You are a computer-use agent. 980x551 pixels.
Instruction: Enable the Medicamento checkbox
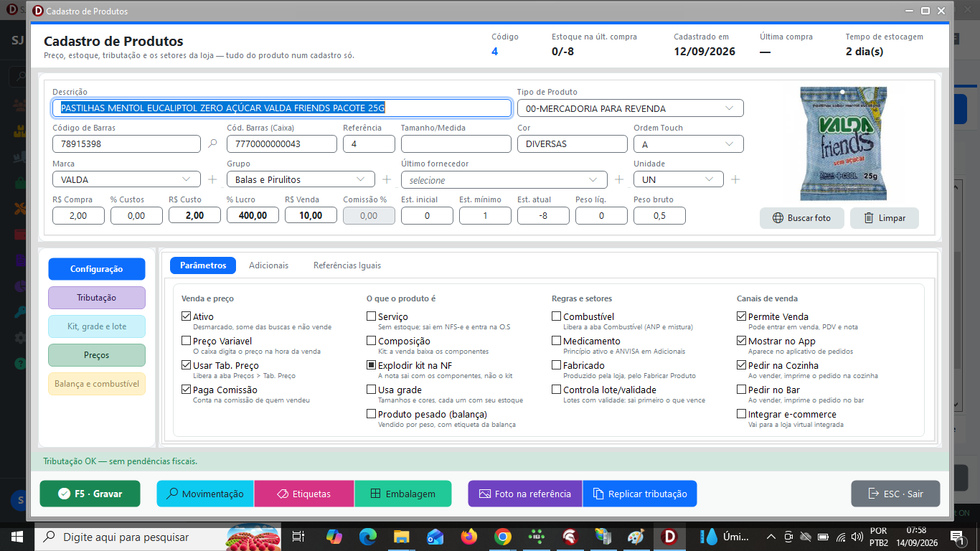pos(557,341)
